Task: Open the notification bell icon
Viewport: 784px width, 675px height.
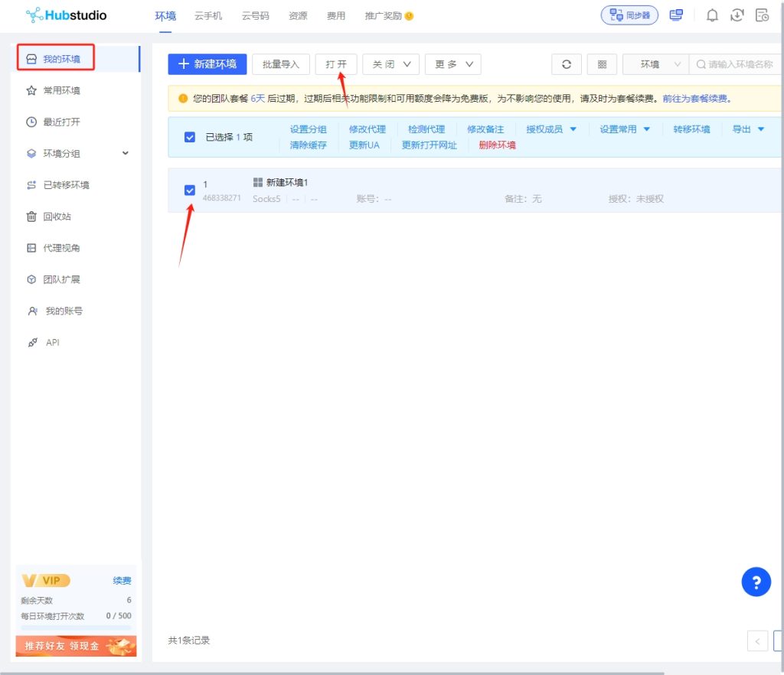Action: [x=712, y=15]
